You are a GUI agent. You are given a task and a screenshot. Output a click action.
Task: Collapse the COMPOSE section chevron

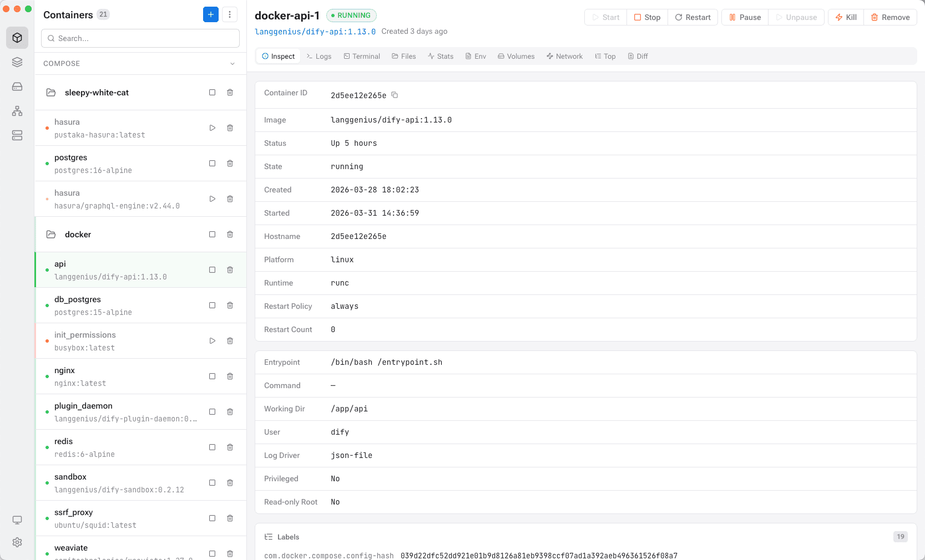(x=232, y=64)
